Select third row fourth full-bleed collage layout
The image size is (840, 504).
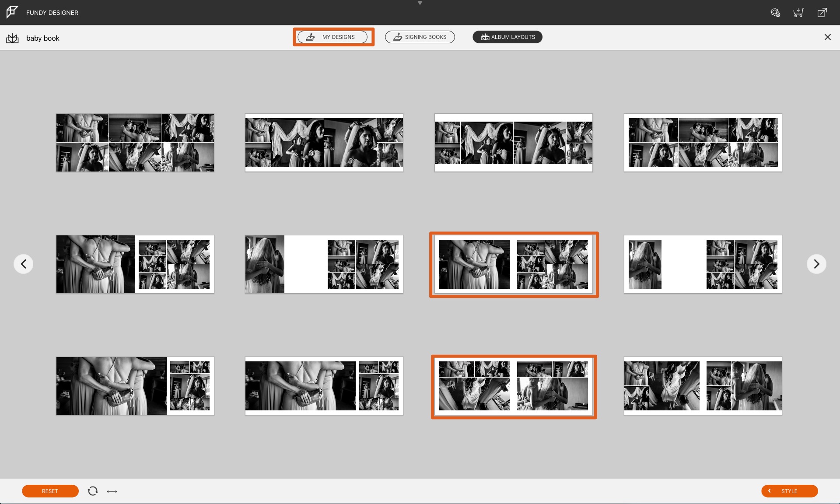tap(703, 386)
